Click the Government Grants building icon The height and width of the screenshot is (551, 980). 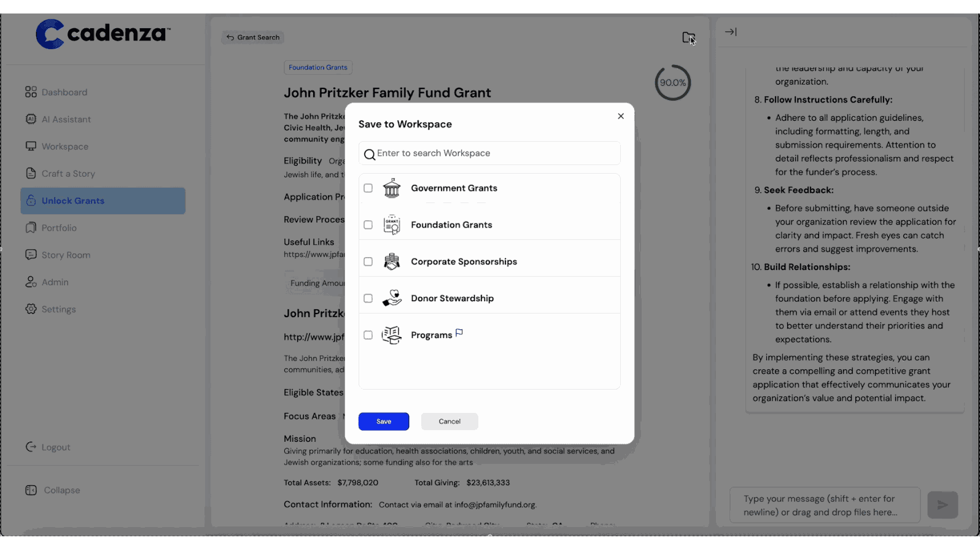coord(392,188)
